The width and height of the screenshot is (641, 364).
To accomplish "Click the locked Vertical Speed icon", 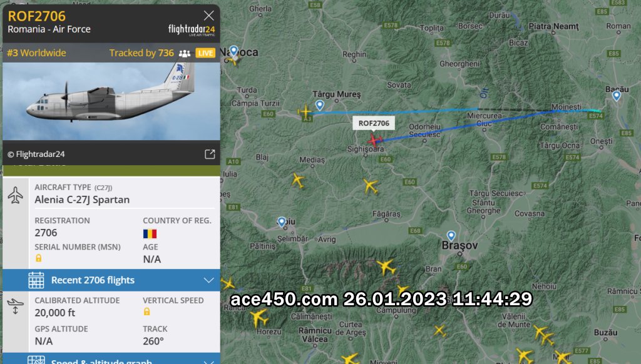I will pyautogui.click(x=146, y=311).
